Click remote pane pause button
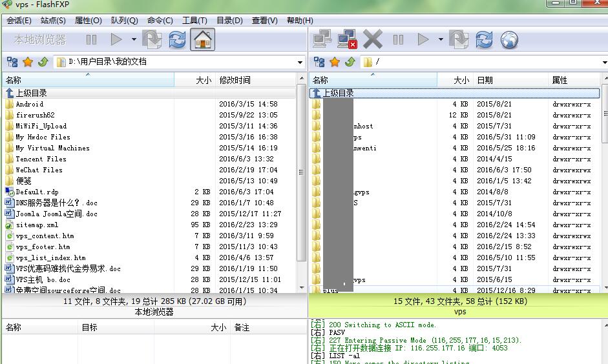Viewport: 608px width, 364px height. coord(398,39)
